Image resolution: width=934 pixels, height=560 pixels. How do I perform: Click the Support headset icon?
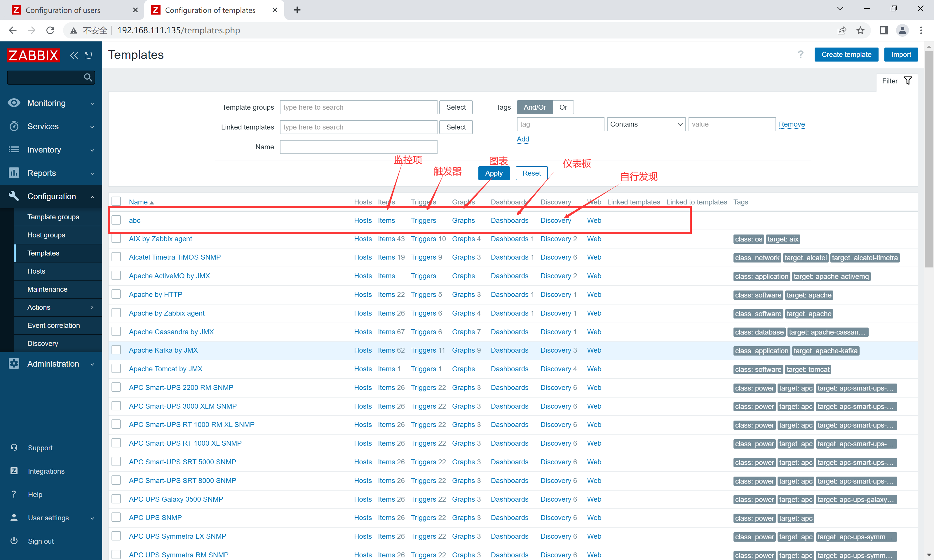pyautogui.click(x=14, y=447)
